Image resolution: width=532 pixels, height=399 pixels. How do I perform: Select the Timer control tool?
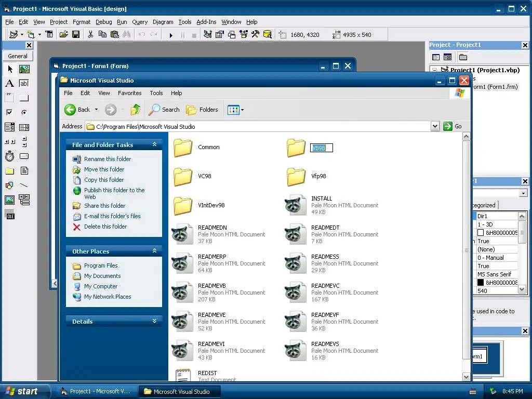pos(10,156)
